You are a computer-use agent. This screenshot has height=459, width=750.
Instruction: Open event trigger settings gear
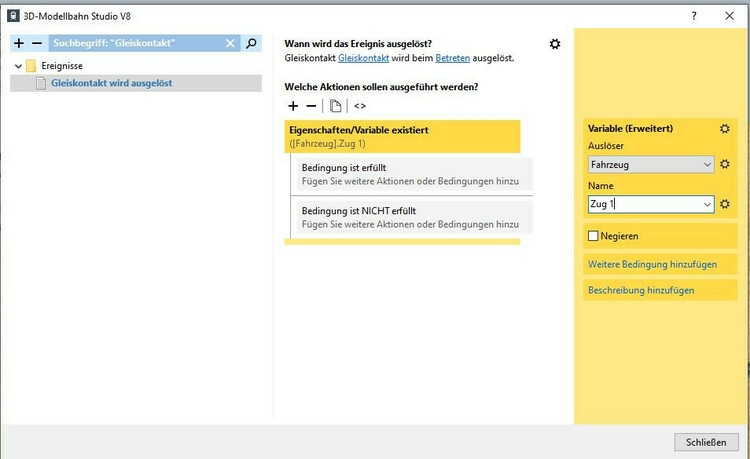tap(555, 44)
